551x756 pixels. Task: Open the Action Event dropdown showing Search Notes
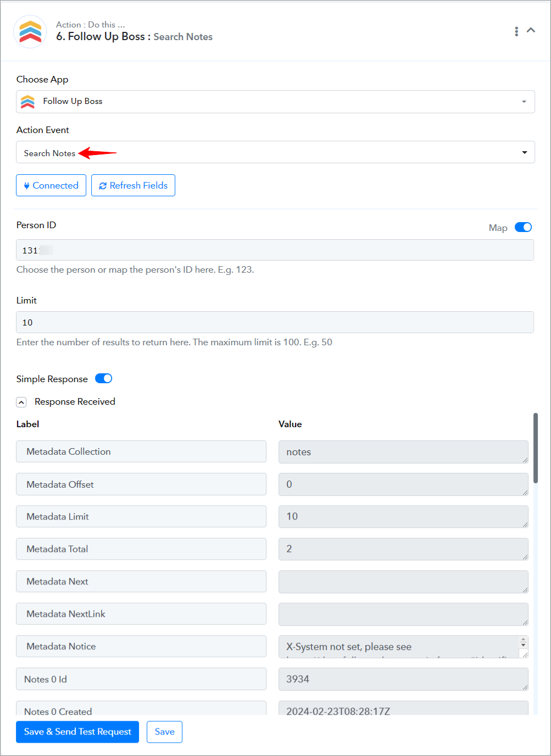pos(275,152)
